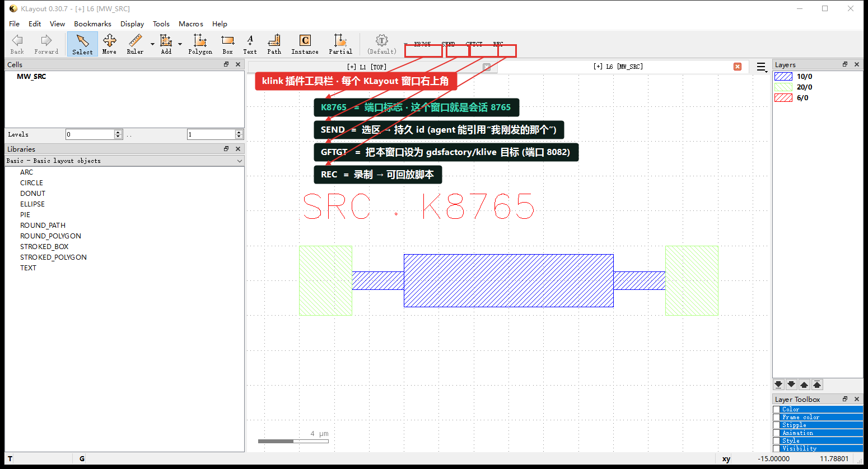Image resolution: width=868 pixels, height=469 pixels.
Task: Open the Tools menu
Action: pos(161,24)
